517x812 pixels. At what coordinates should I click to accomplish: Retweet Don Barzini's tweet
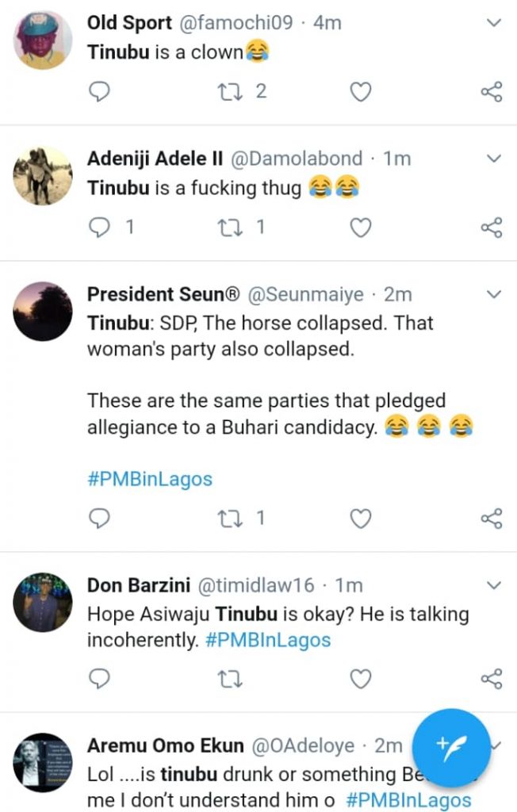230,679
